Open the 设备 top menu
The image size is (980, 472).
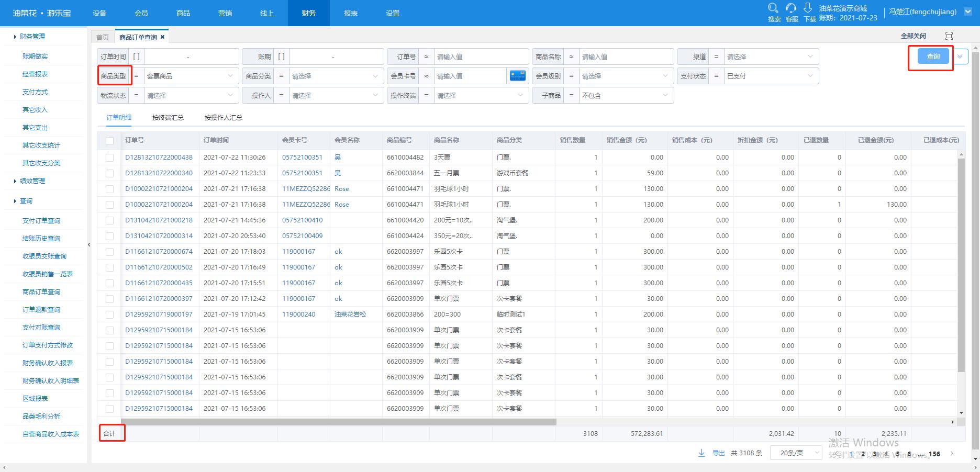click(99, 13)
